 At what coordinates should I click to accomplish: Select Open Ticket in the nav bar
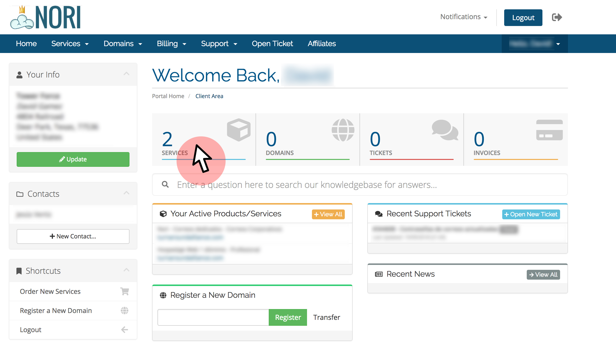pyautogui.click(x=272, y=44)
